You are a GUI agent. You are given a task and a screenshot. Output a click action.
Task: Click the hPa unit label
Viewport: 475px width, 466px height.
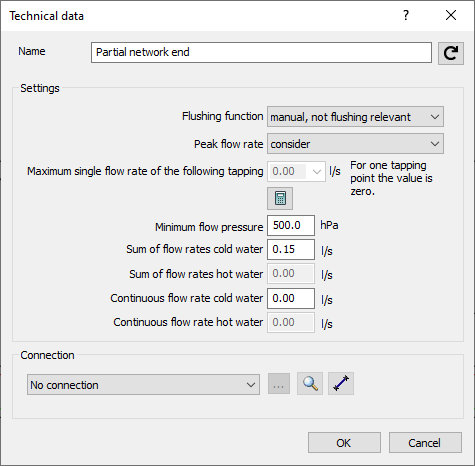click(x=329, y=225)
